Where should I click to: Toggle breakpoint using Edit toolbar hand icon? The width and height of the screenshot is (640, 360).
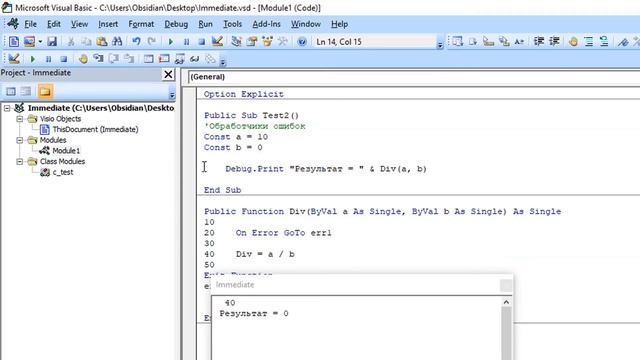click(573, 42)
